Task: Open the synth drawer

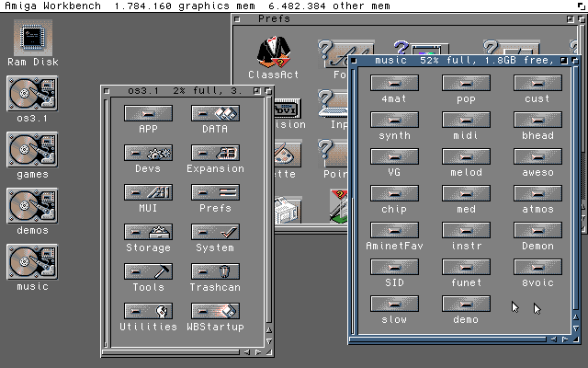Action: coord(394,120)
